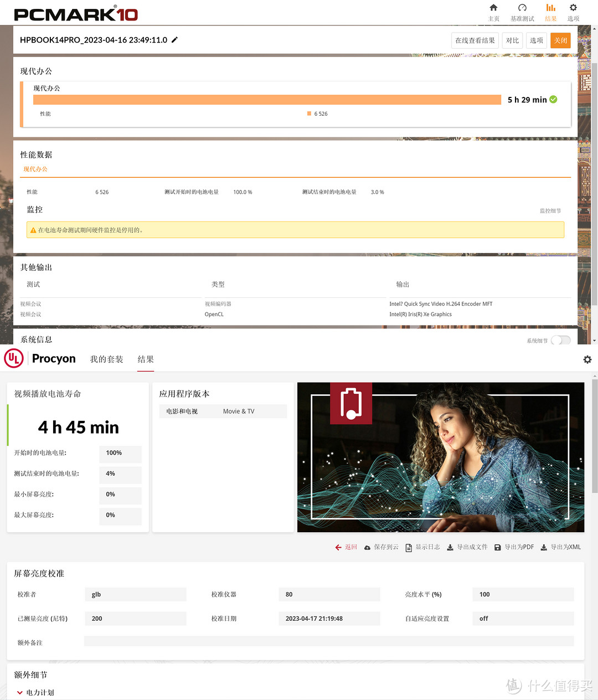Image resolution: width=598 pixels, height=700 pixels.
Task: Open the PCMark 10 home page icon
Action: point(493,8)
